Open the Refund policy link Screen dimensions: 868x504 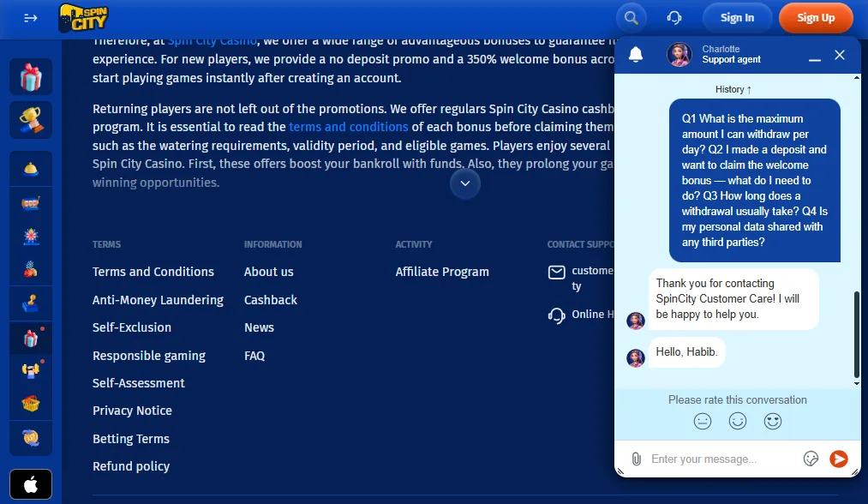[130, 466]
